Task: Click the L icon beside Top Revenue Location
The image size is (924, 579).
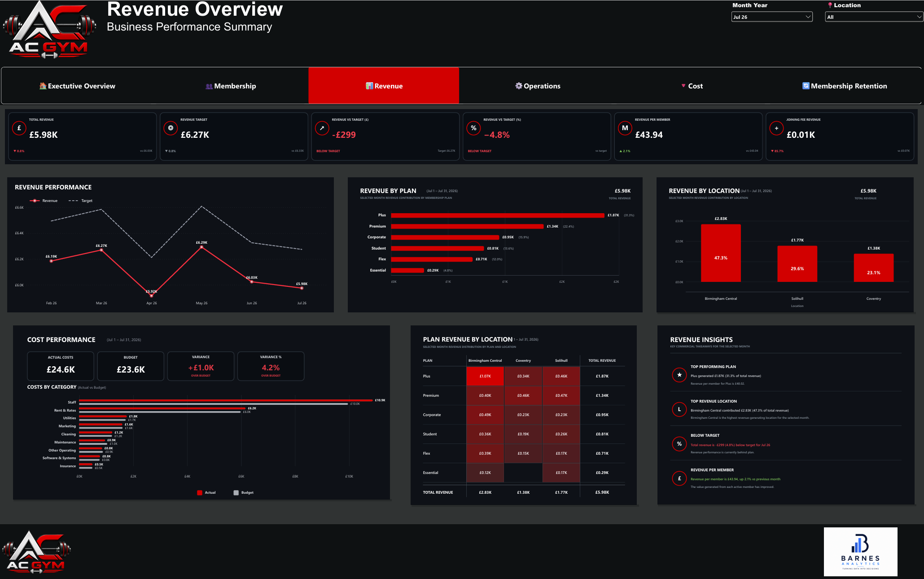Action: (x=679, y=409)
